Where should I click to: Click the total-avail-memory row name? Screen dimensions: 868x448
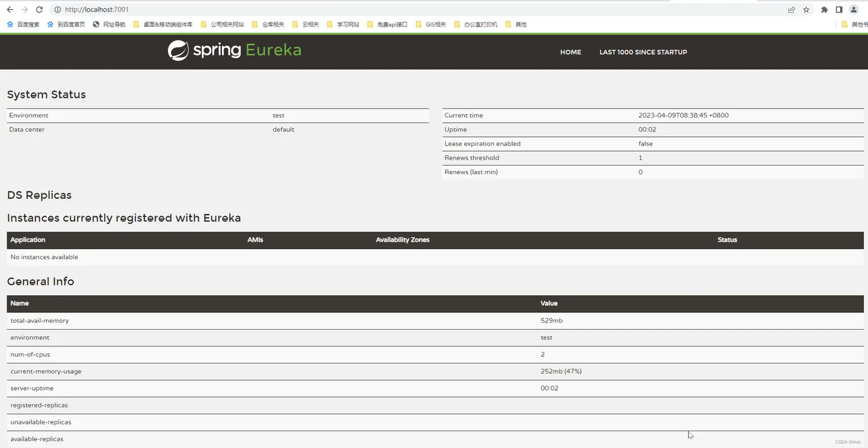(40, 321)
